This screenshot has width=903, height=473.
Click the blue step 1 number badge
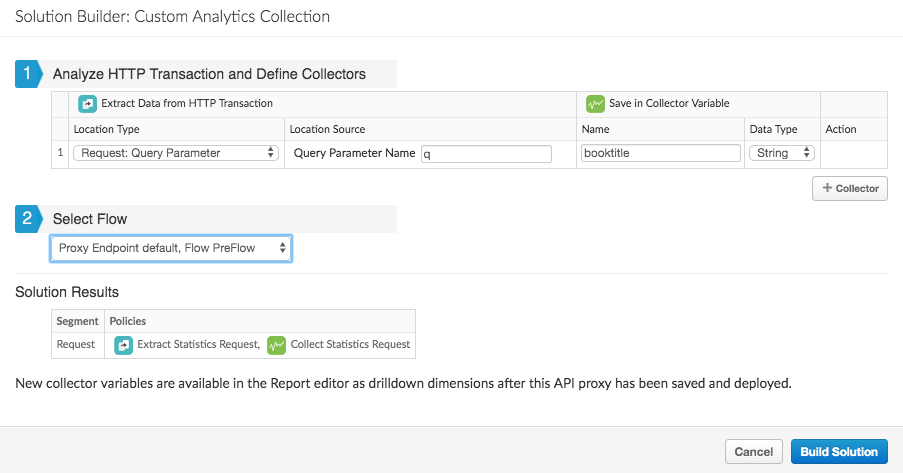tap(27, 74)
